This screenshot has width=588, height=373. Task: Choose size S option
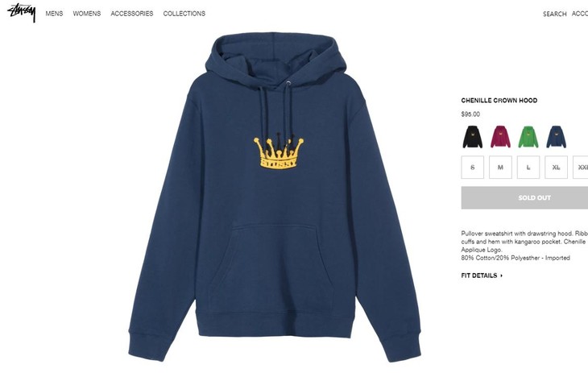(473, 168)
